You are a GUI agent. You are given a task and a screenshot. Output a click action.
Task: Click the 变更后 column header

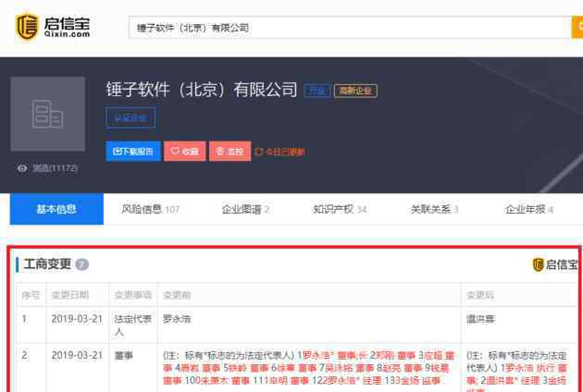pyautogui.click(x=480, y=295)
